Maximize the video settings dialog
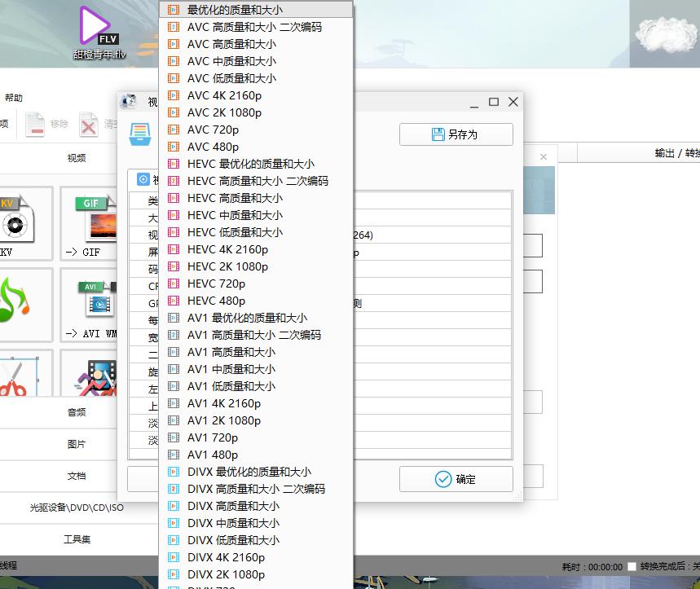 click(x=494, y=102)
